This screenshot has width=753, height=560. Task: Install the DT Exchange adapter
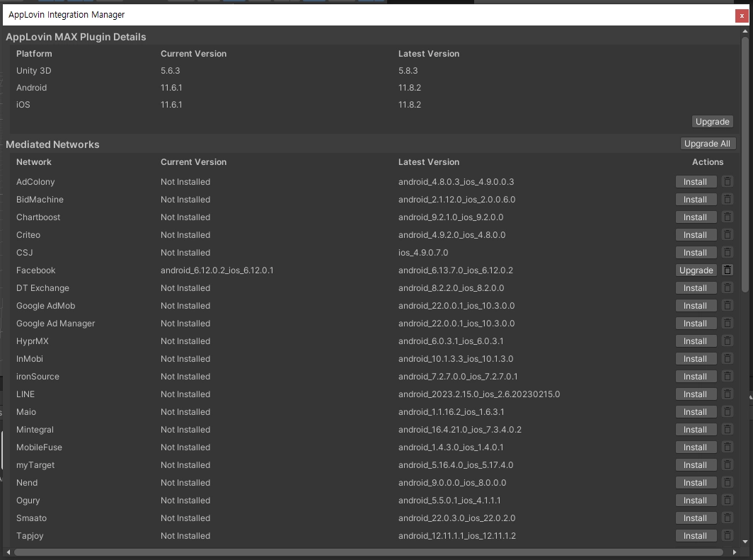[x=696, y=288]
